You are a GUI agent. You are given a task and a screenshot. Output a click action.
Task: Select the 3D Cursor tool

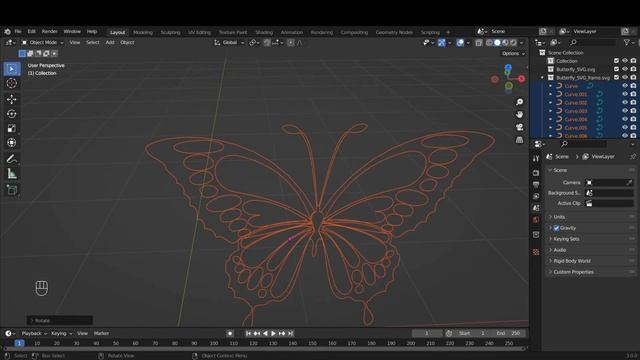tap(11, 83)
